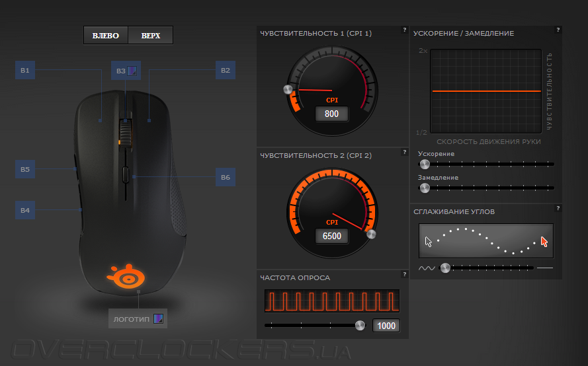Viewport: 588px width, 366px height.
Task: Open the ЛОГОТИП color swatch
Action: pos(159,319)
